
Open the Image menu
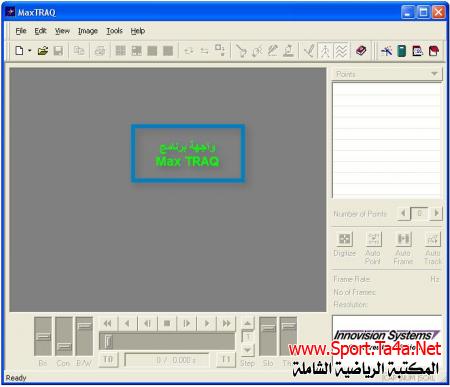coord(88,31)
